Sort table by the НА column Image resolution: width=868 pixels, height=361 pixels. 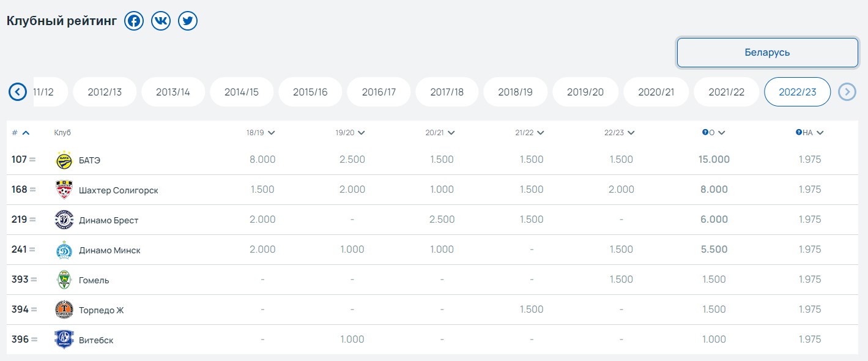[x=809, y=133]
